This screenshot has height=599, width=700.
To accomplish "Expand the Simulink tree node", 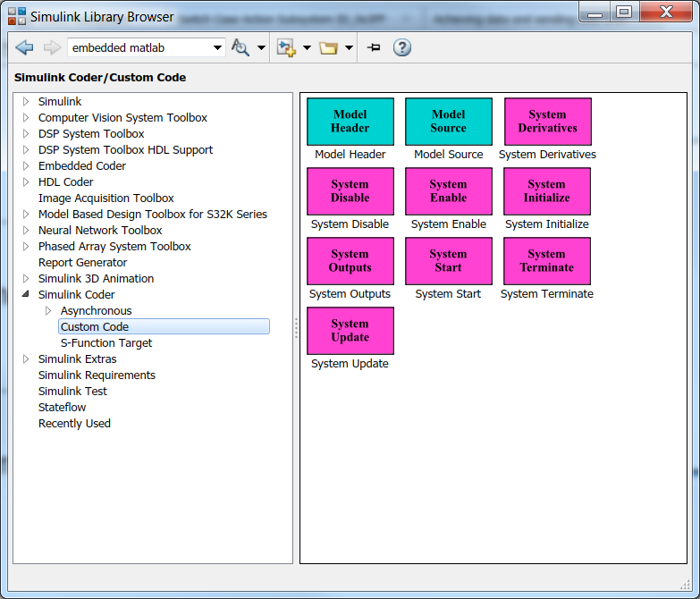I will [26, 101].
